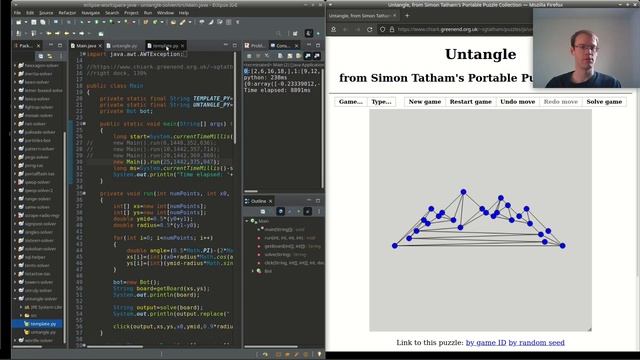Expand the Bot node in Outline
640x360 pixels.
pyautogui.click(x=253, y=271)
